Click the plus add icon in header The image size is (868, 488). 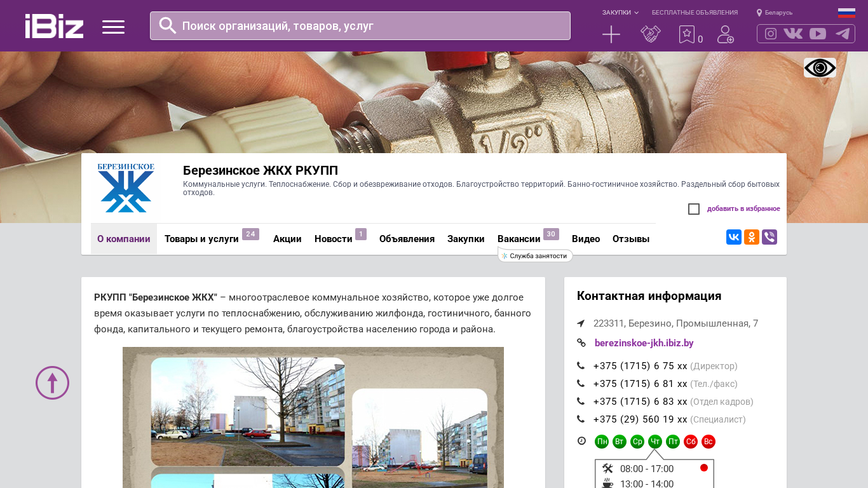pos(611,34)
